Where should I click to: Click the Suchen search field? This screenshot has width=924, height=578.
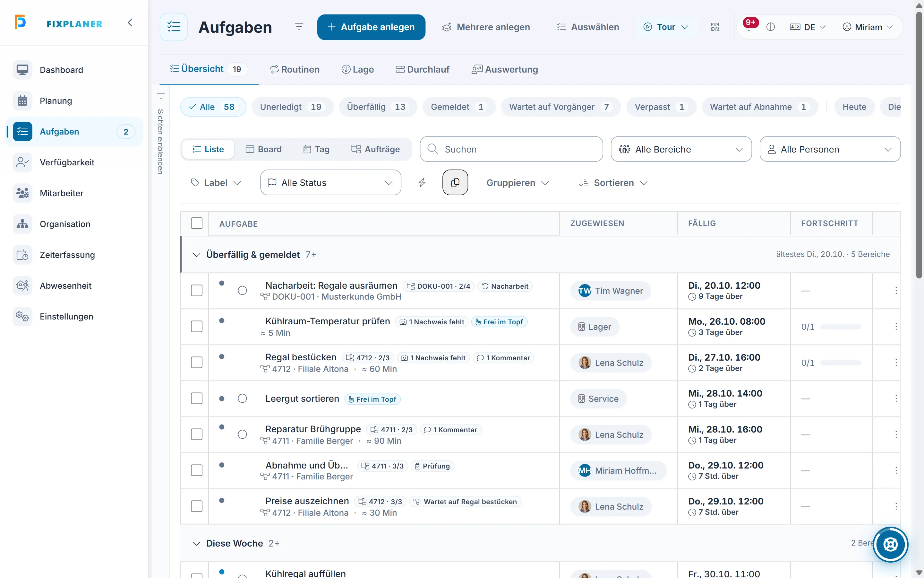click(511, 149)
